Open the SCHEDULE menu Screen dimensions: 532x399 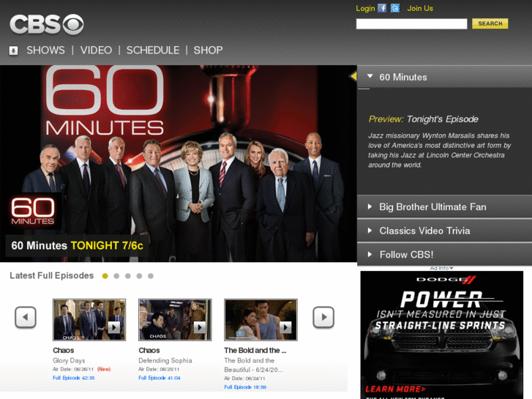coord(153,51)
